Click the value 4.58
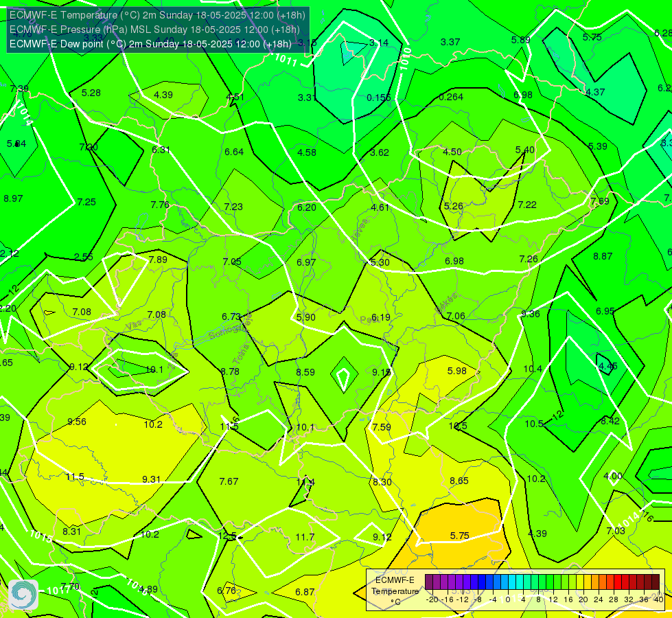 [307, 152]
